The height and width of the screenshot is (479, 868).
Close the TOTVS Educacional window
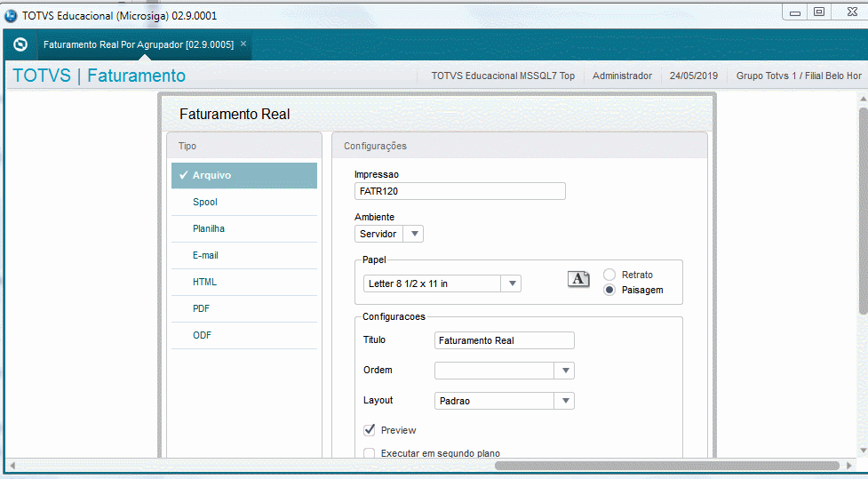pos(852,12)
